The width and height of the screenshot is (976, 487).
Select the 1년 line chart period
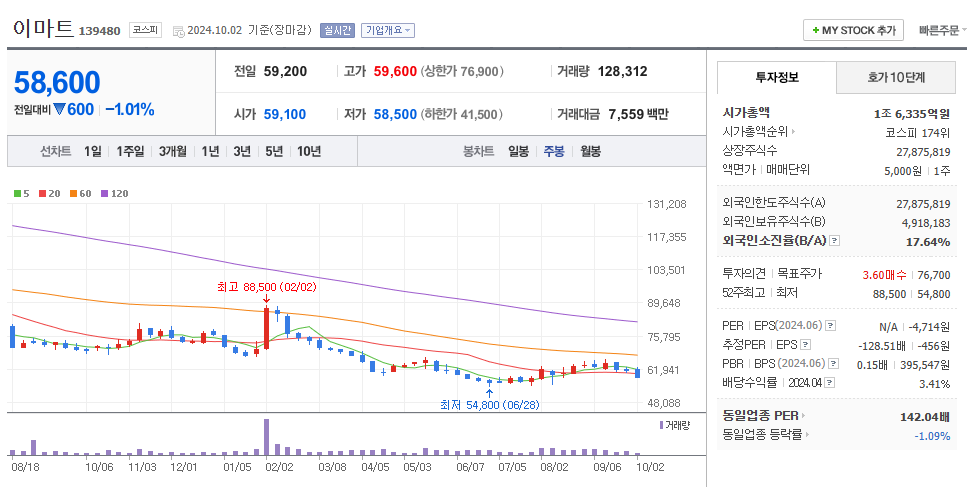pyautogui.click(x=210, y=151)
